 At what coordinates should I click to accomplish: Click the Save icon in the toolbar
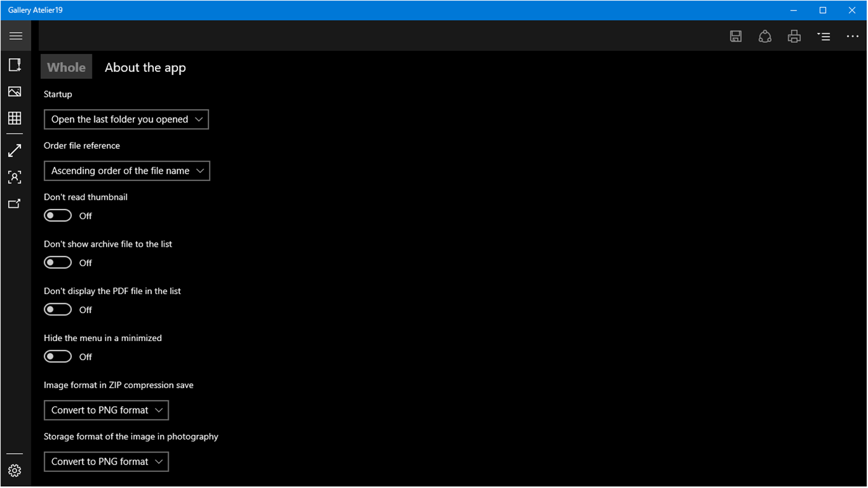point(735,36)
